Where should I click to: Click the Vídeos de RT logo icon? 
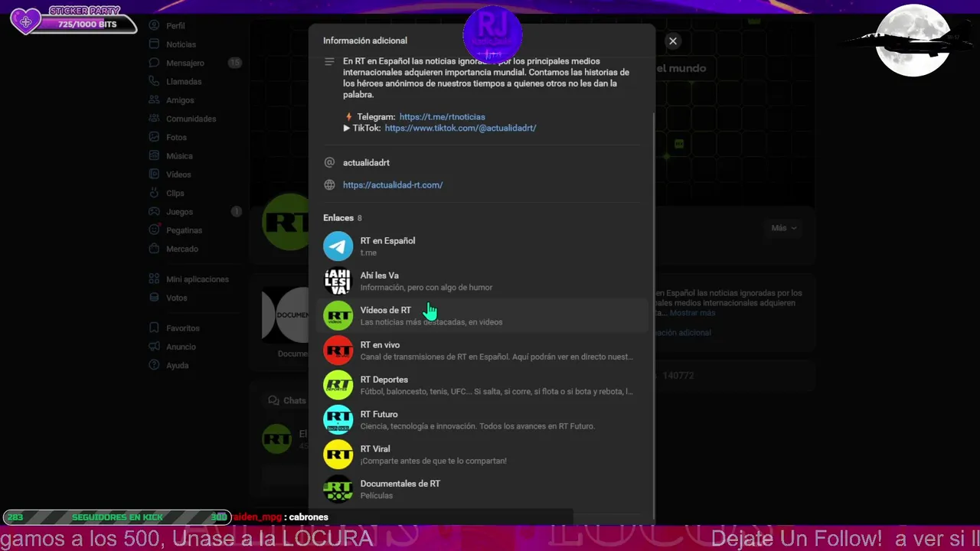pyautogui.click(x=338, y=316)
